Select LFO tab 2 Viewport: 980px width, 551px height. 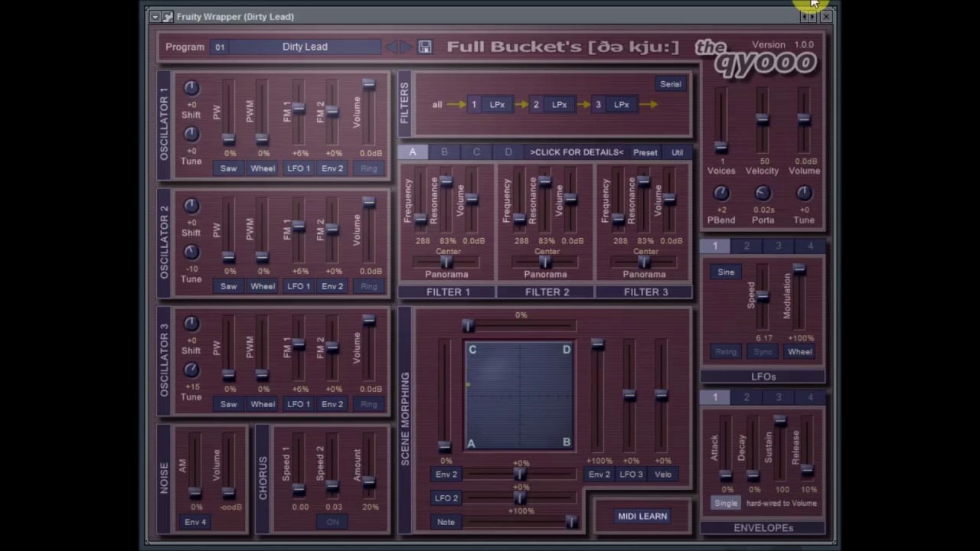pos(746,246)
